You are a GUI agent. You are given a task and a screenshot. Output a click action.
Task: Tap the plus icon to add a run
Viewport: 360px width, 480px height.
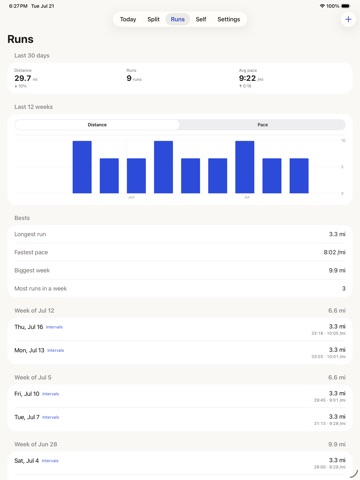[x=348, y=19]
